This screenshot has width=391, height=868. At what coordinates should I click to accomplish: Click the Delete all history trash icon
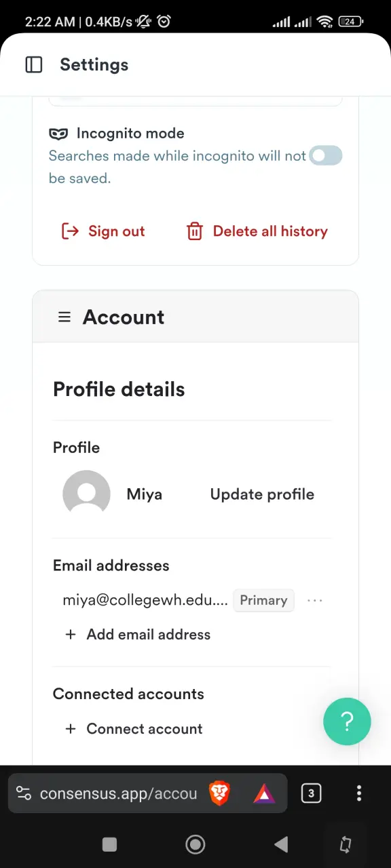pyautogui.click(x=195, y=231)
